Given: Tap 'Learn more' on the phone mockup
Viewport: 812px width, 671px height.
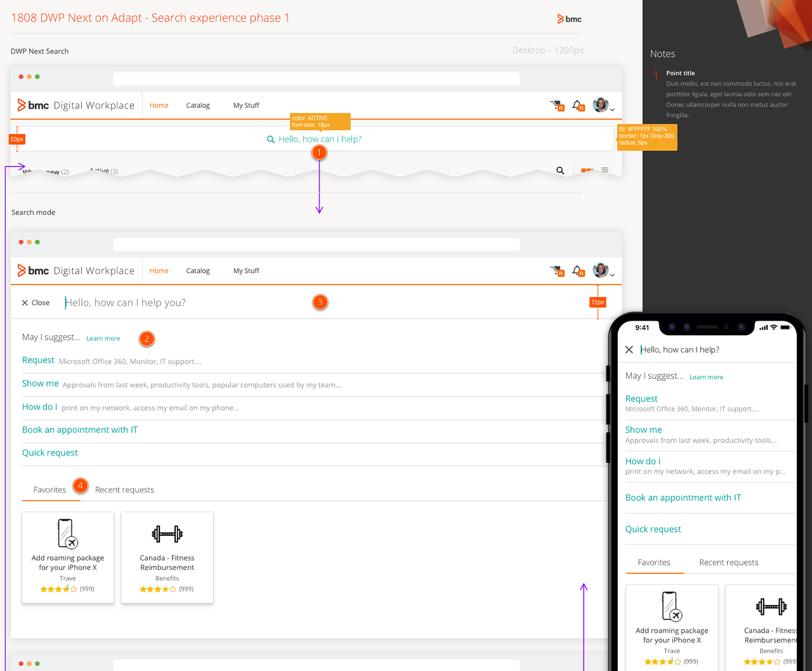Looking at the screenshot, I should pyautogui.click(x=706, y=377).
